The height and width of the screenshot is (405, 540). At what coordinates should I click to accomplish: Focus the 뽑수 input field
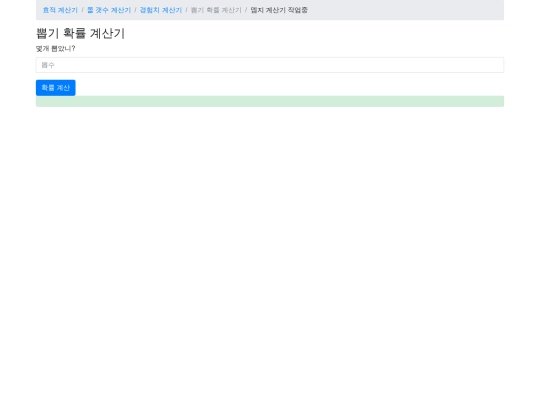[x=270, y=65]
